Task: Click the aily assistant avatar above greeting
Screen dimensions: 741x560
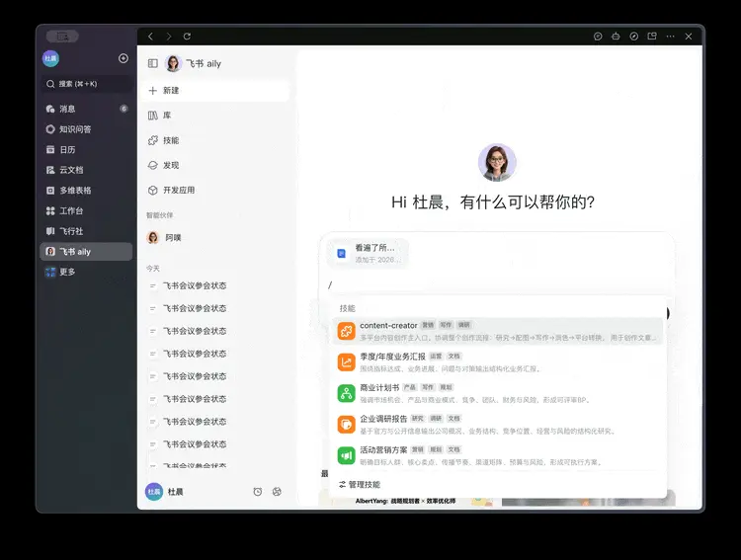Action: (x=497, y=163)
